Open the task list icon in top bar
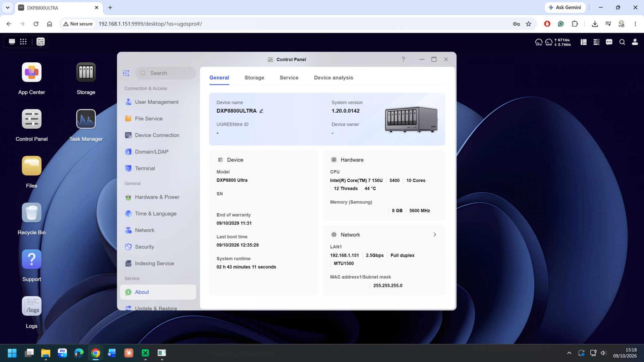This screenshot has width=644, height=362. [596, 42]
